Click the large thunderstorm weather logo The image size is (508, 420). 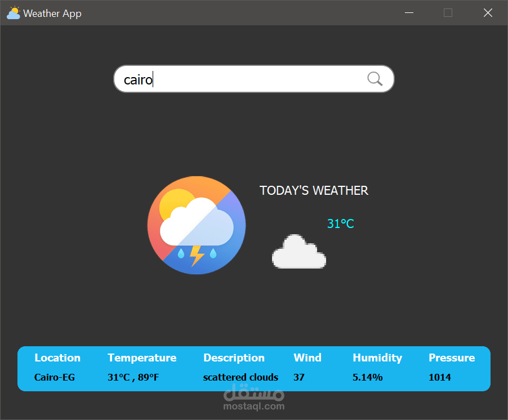pos(197,225)
